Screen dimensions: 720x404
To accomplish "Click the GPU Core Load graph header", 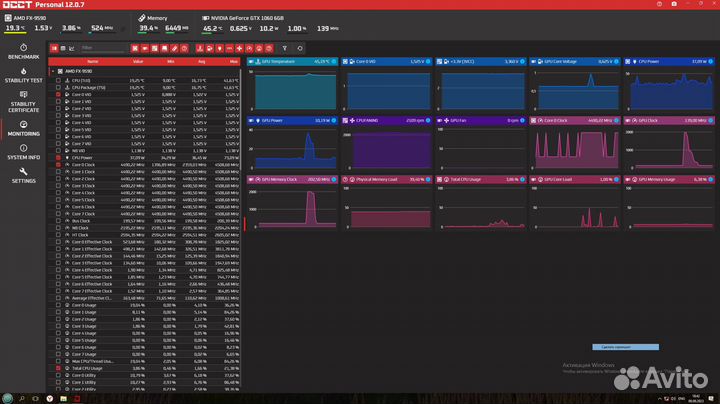I will pos(574,180).
